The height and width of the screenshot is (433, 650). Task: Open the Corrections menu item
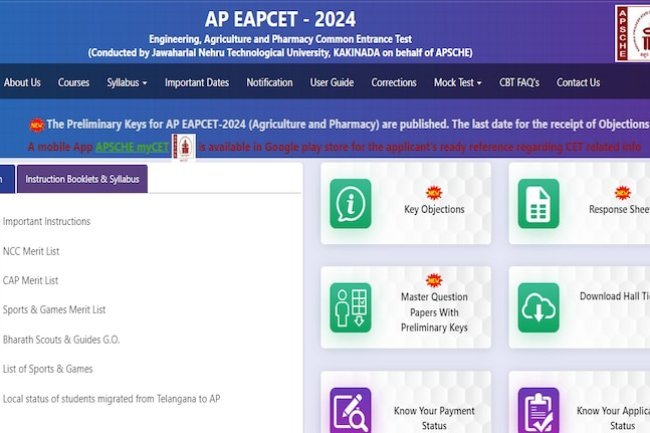pyautogui.click(x=394, y=82)
